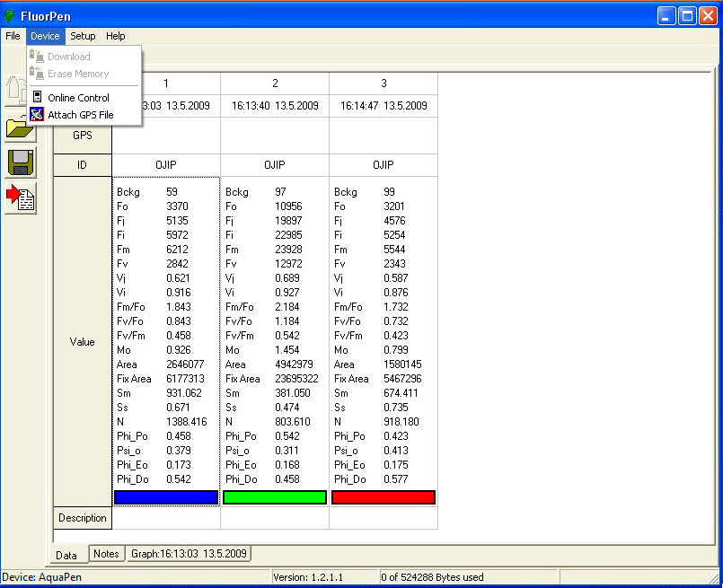Minimize the FluorPen window

tap(666, 16)
